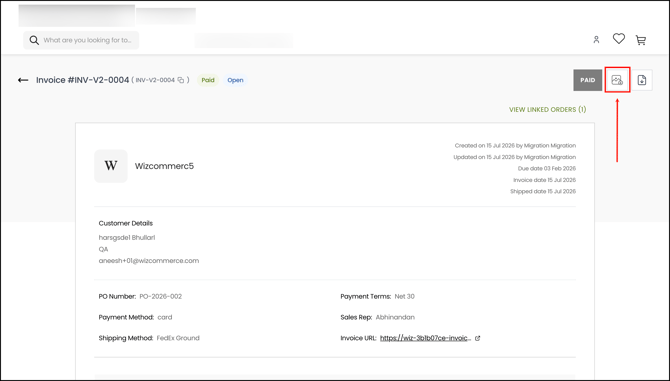Click the email aneesh+01@wizcommerce.com
The image size is (670, 381).
[x=149, y=261]
